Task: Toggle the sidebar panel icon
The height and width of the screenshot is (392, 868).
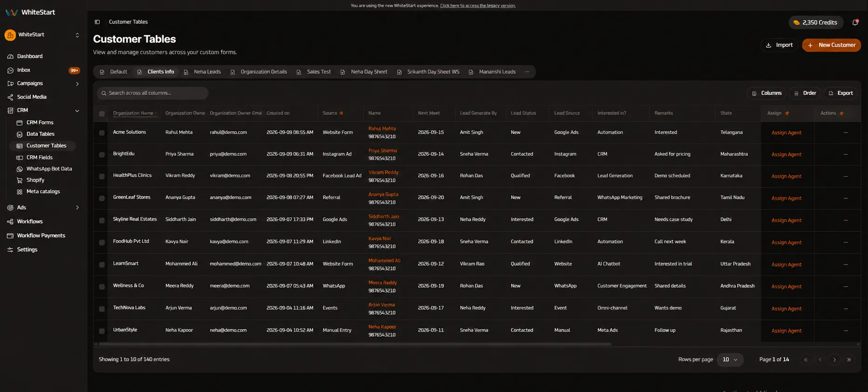Action: pos(97,22)
